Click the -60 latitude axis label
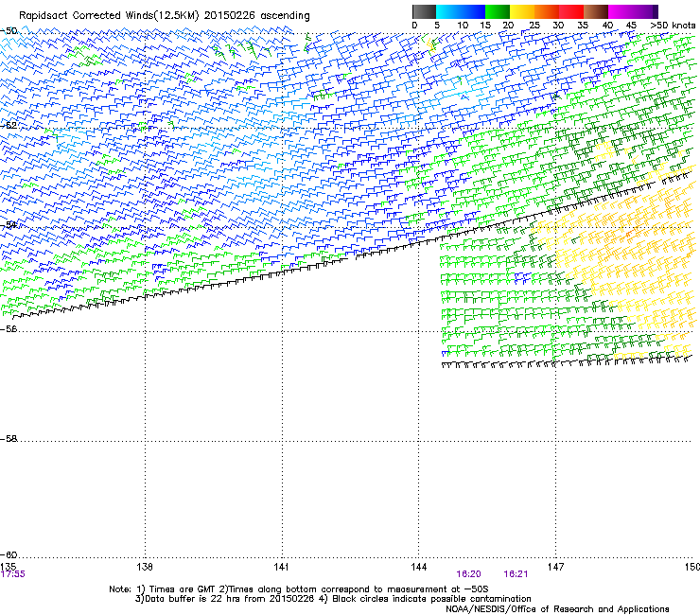 9,554
